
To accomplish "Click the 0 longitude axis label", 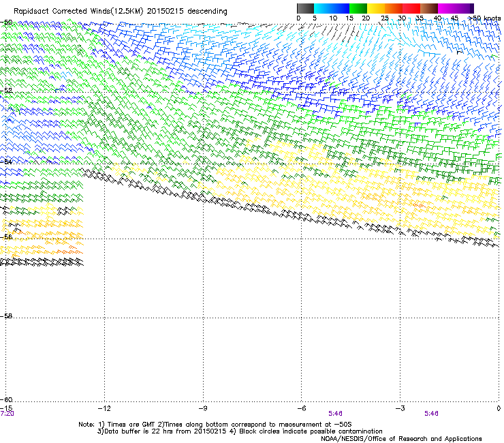I will pyautogui.click(x=499, y=408).
